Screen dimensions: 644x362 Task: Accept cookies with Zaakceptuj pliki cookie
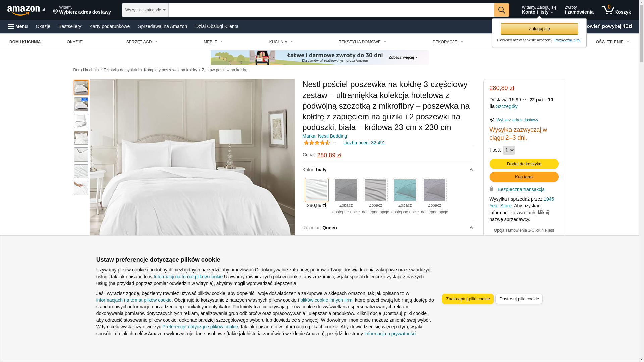pyautogui.click(x=468, y=299)
